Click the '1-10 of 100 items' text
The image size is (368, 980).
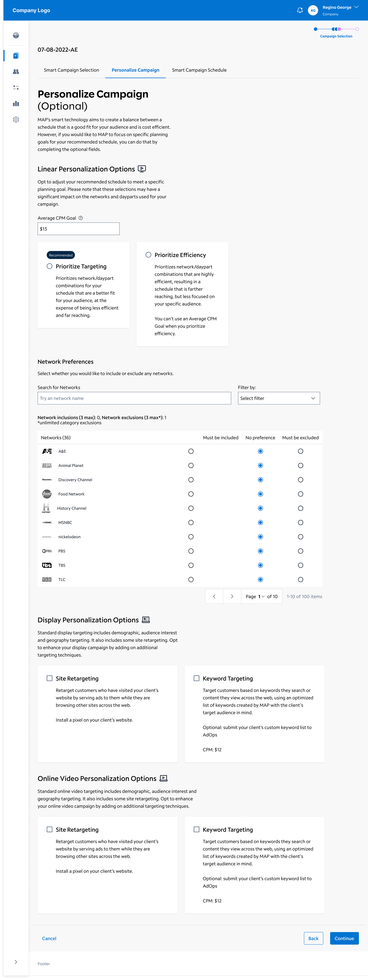click(x=305, y=596)
